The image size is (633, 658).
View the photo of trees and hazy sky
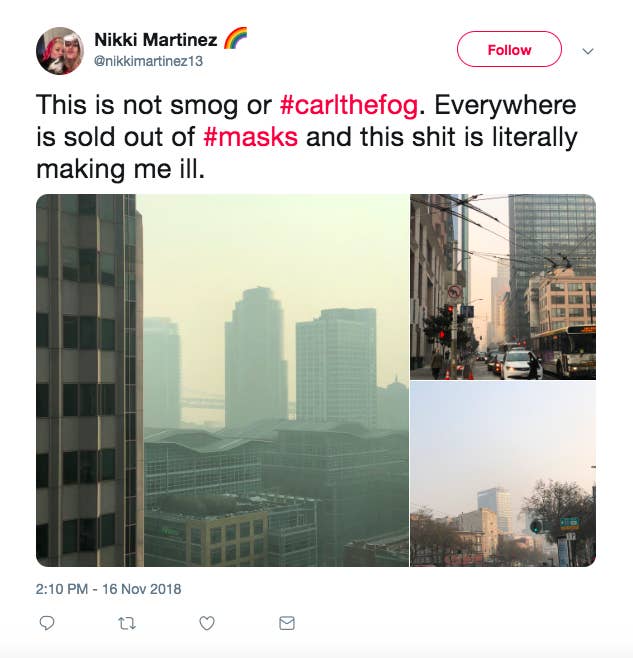click(x=503, y=474)
